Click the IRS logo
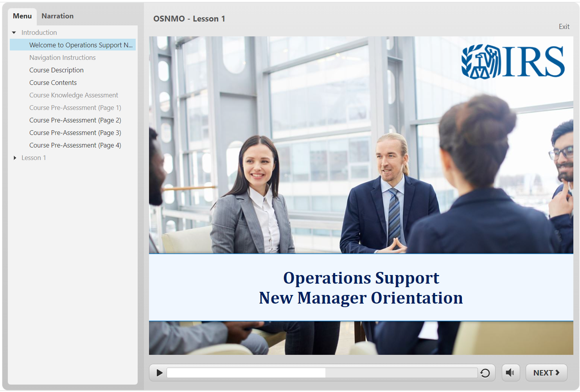The width and height of the screenshot is (580, 392). (513, 61)
